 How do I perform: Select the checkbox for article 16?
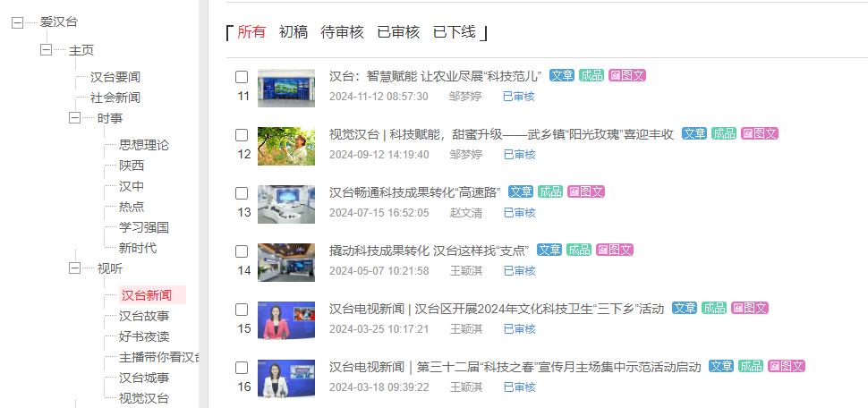[x=242, y=368]
